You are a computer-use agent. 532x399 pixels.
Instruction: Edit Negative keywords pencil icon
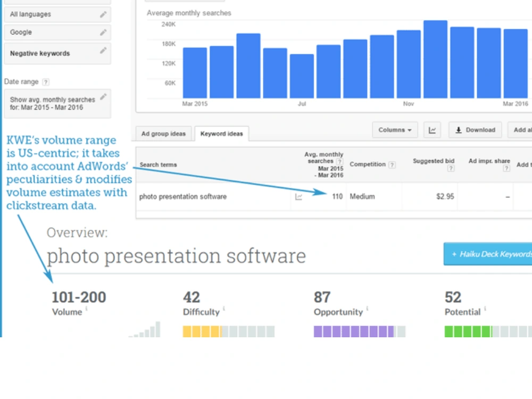[103, 51]
